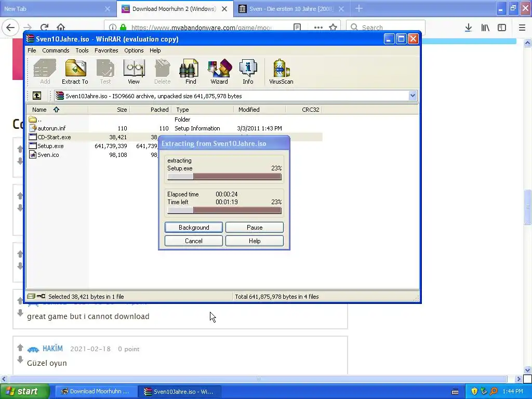Click the parent folder '..' icon
This screenshot has width=532, height=399.
coord(33,119)
